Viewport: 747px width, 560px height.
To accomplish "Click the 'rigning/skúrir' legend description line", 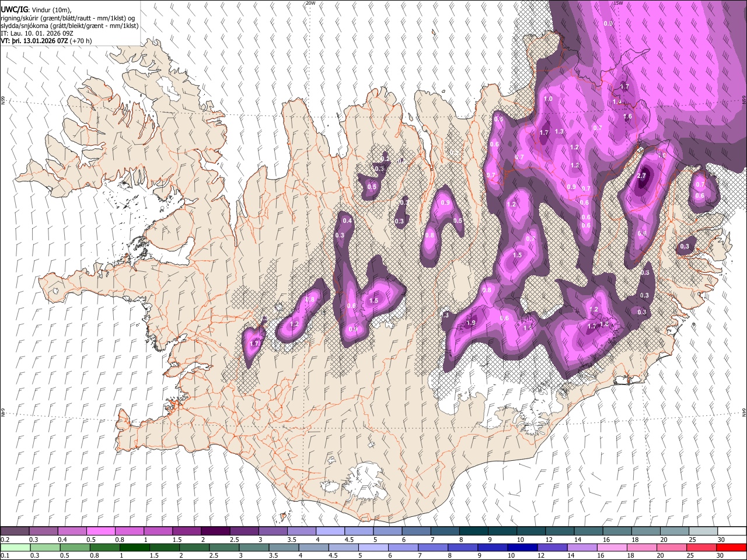I will point(68,18).
